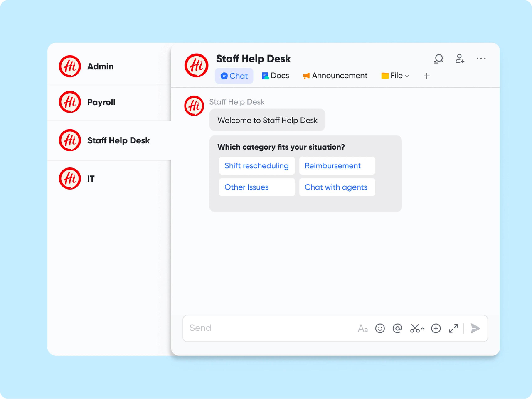The image size is (532, 399).
Task: Select the Chat tab
Action: tap(234, 76)
